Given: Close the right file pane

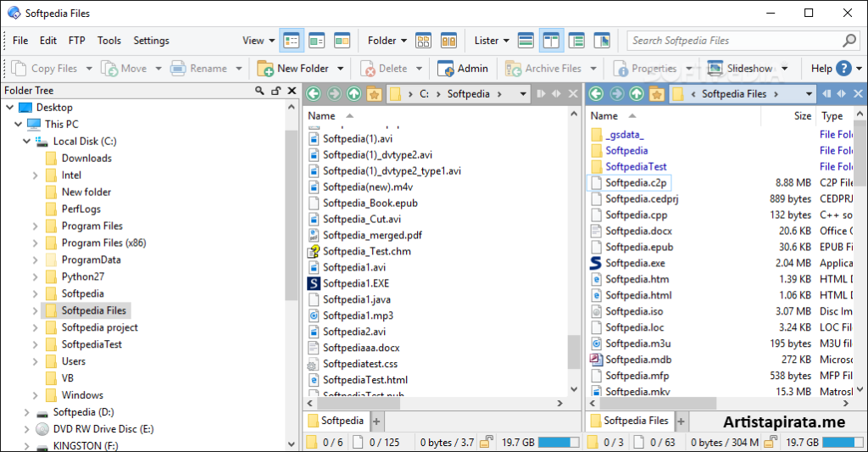Looking at the screenshot, I should coord(858,93).
